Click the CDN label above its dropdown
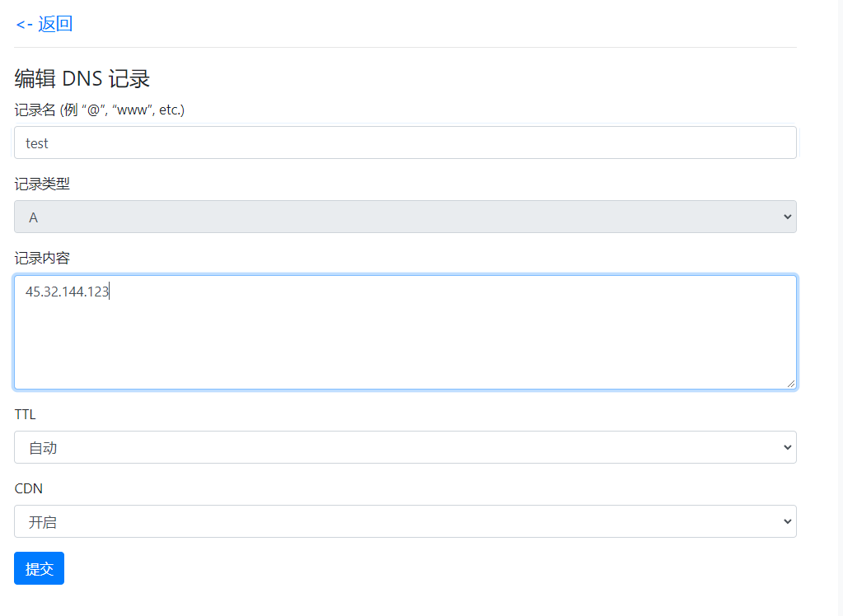Image resolution: width=843 pixels, height=616 pixels. (x=29, y=488)
